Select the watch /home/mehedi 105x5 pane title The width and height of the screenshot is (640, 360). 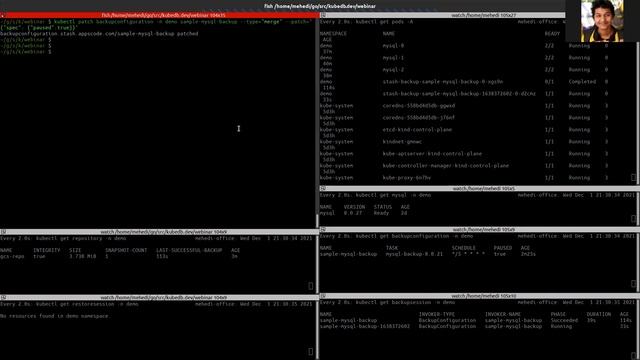[483, 189]
